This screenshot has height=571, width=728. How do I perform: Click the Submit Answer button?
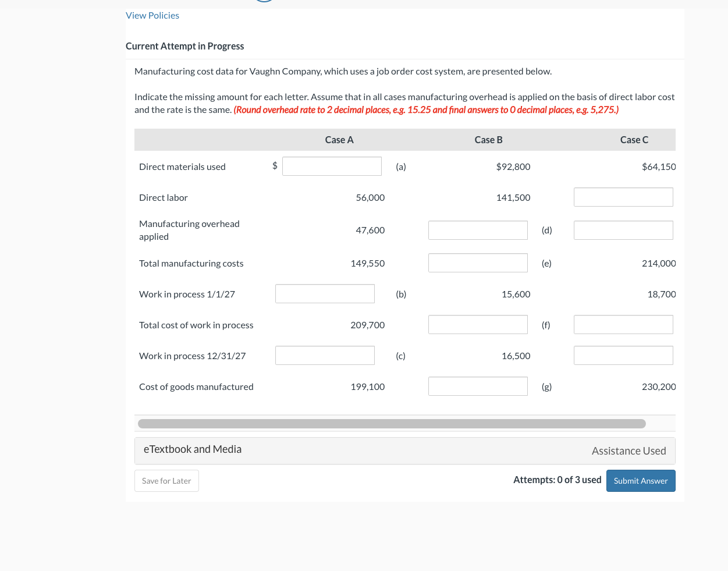point(640,481)
